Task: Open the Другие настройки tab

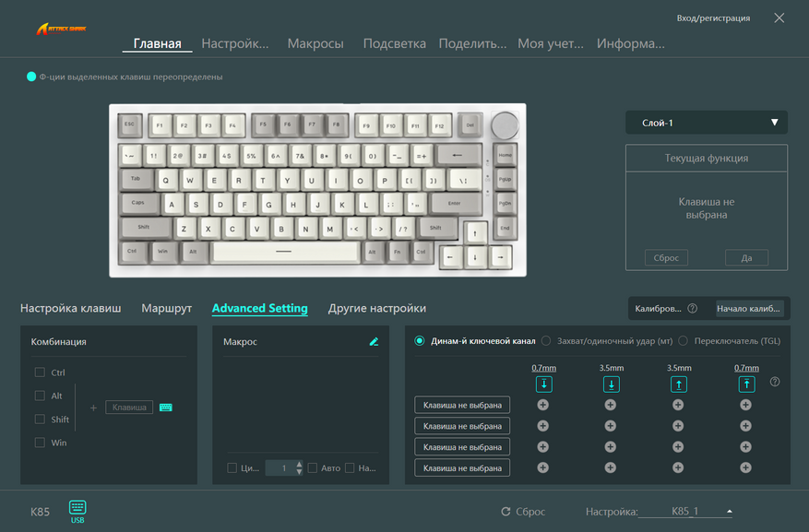Action: (377, 308)
